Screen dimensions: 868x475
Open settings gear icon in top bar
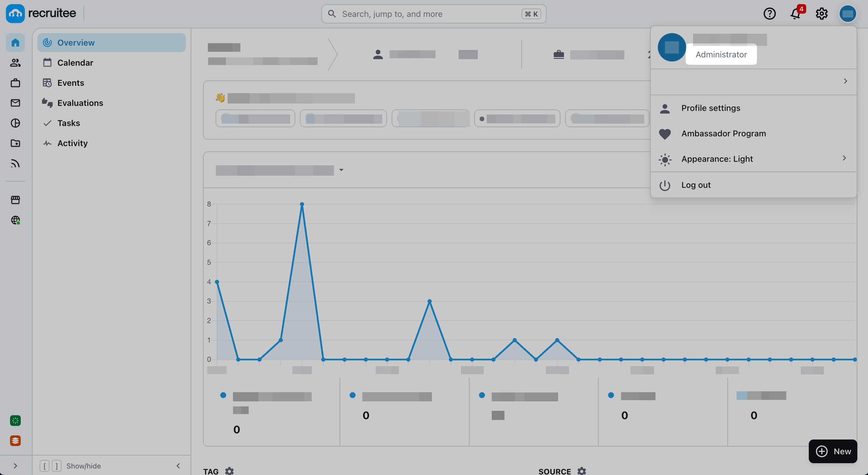[x=822, y=14]
